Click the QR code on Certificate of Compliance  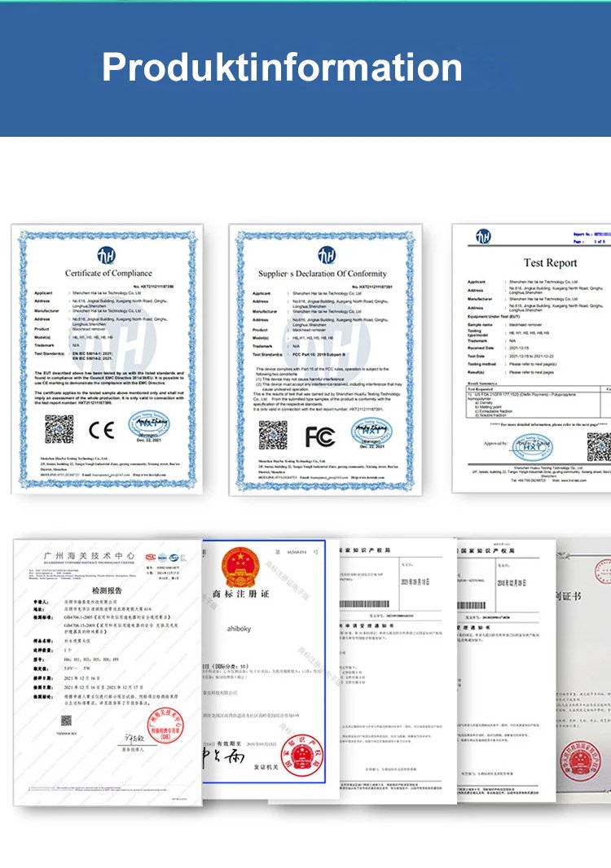coord(59,429)
